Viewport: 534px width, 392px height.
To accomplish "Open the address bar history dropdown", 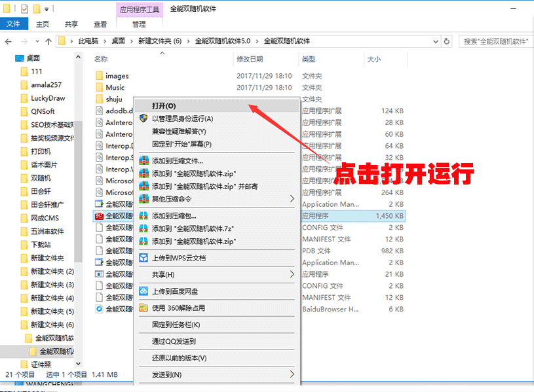I will point(434,41).
